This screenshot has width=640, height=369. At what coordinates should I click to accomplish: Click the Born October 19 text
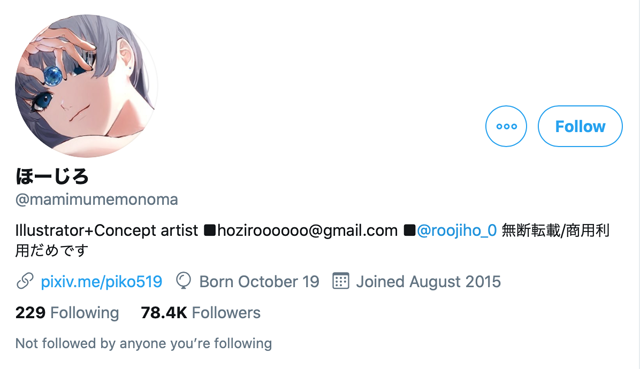coord(259,282)
